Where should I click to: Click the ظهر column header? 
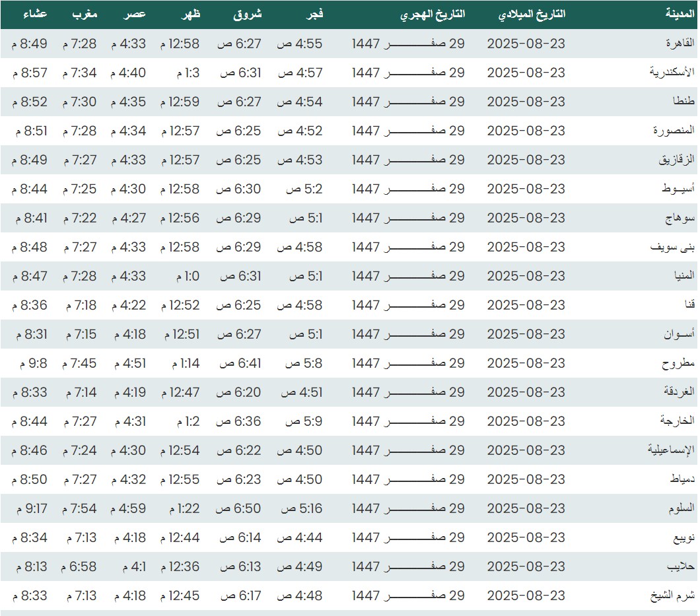[x=190, y=15]
